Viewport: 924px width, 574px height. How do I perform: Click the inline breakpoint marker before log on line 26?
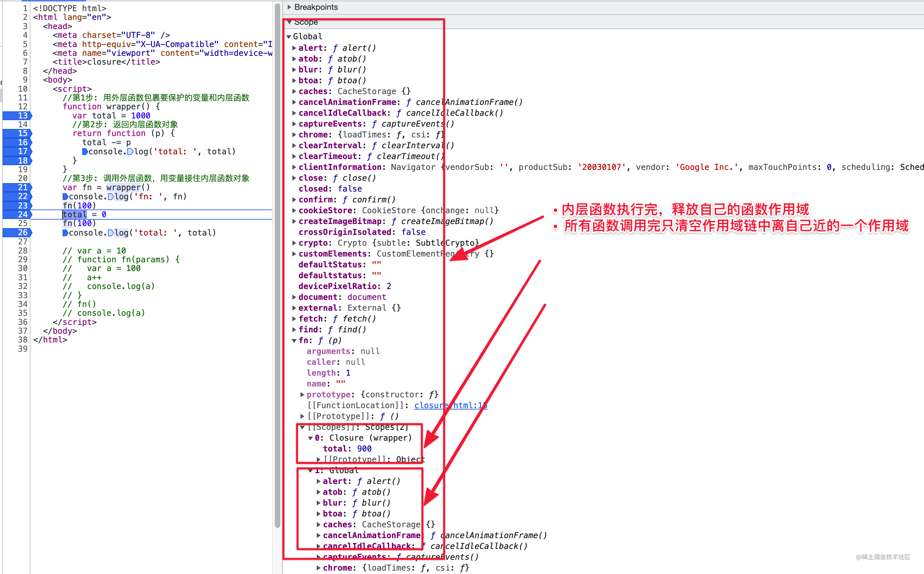111,232
